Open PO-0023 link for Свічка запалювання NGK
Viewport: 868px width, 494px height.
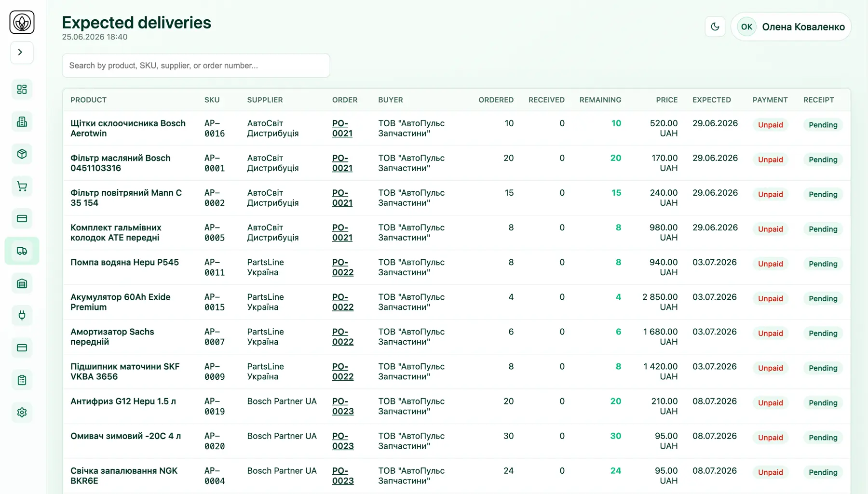[x=342, y=475]
